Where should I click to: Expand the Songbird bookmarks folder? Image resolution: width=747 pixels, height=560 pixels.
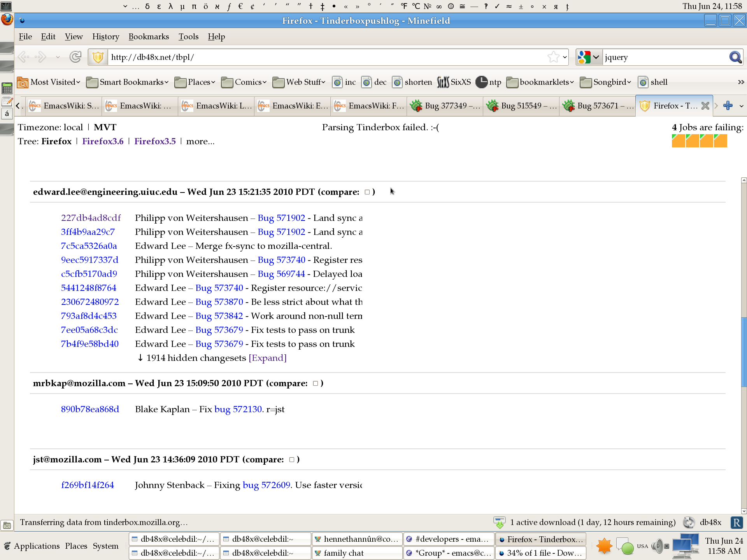(605, 82)
